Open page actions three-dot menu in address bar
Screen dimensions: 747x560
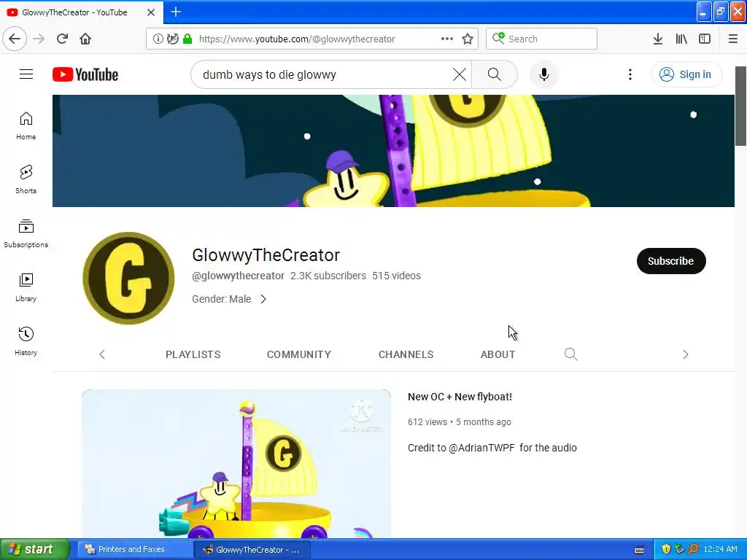[447, 39]
